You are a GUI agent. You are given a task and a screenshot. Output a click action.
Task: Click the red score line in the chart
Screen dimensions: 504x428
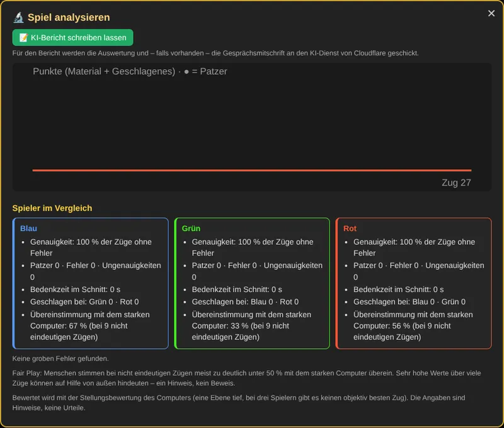point(252,170)
